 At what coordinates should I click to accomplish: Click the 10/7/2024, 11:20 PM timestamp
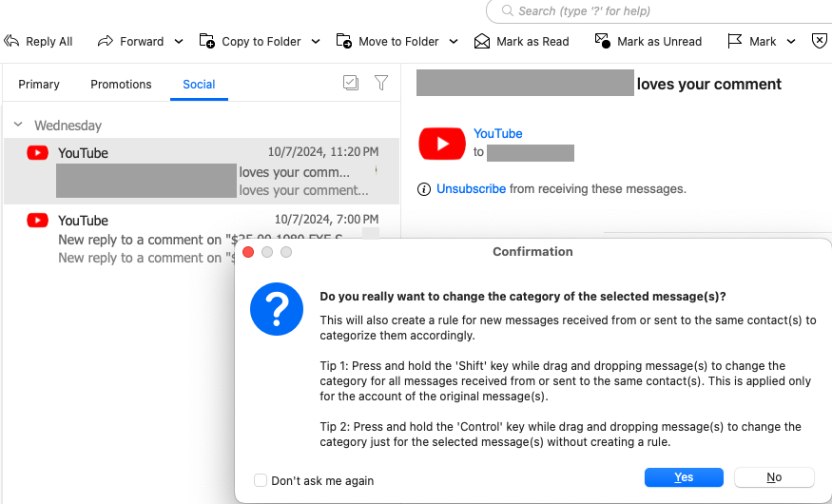pyautogui.click(x=323, y=152)
